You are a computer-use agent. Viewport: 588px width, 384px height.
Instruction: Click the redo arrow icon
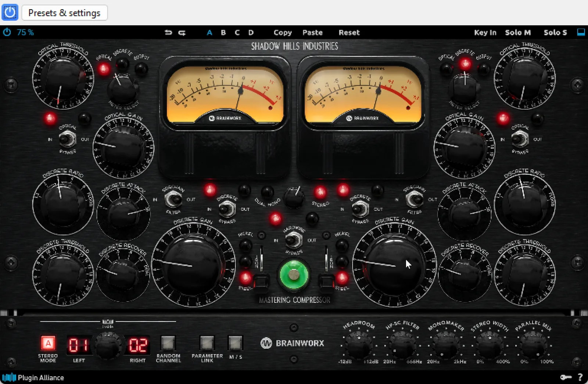pos(182,32)
